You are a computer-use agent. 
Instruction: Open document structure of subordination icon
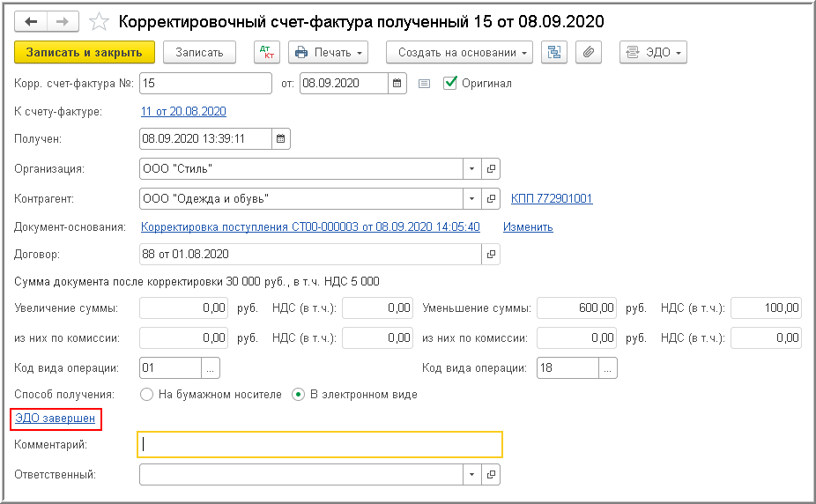tap(554, 53)
